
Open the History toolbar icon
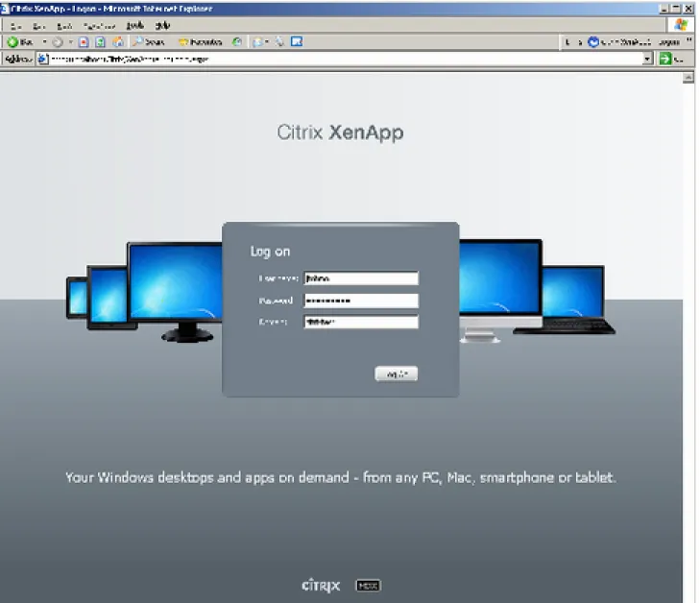237,42
